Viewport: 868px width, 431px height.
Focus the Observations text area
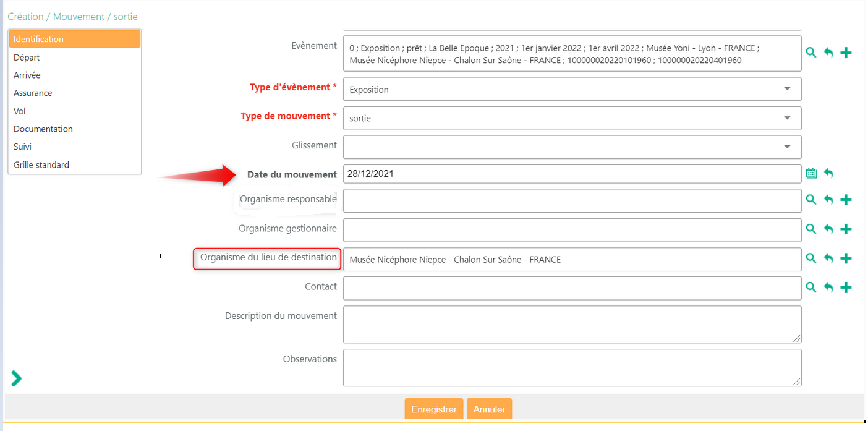pyautogui.click(x=572, y=368)
